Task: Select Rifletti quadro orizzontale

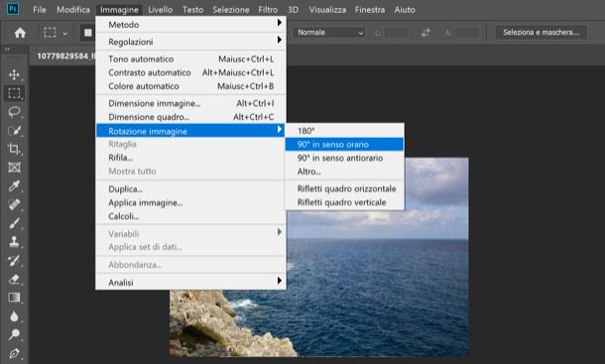Action: pos(344,188)
